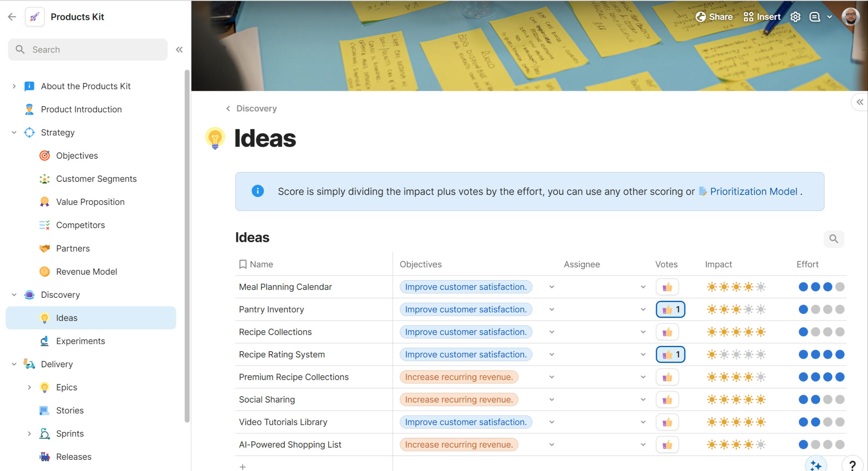Open the comments icon in the header
Screen dimensions: 868x471
coord(815,17)
